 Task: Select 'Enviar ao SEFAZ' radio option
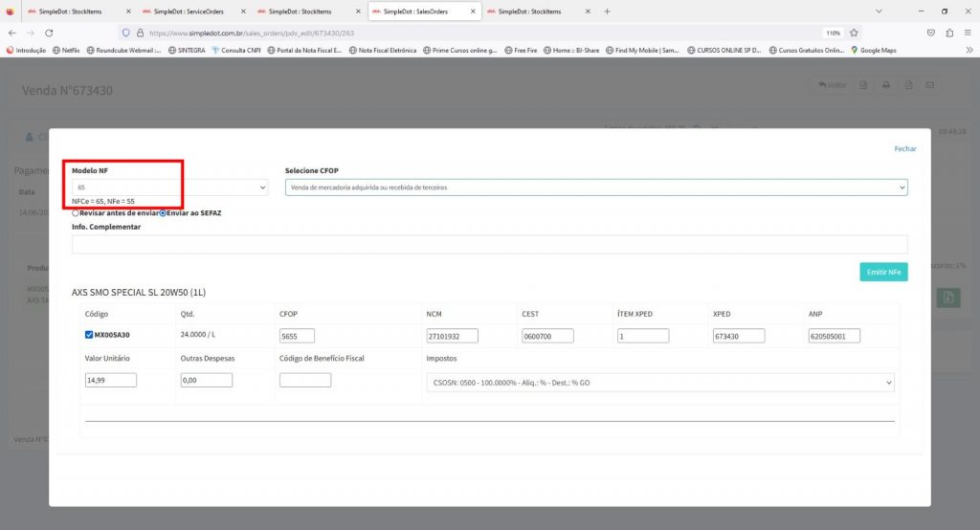pos(163,212)
